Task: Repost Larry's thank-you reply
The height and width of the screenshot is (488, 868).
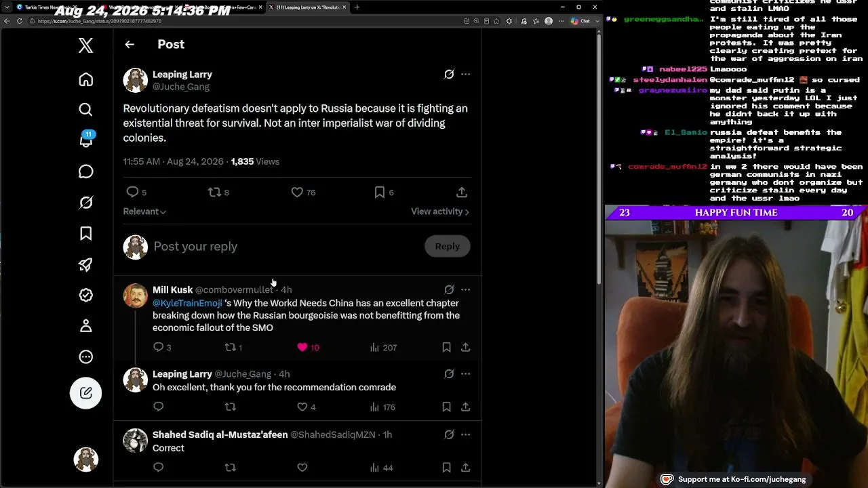Action: (x=231, y=407)
